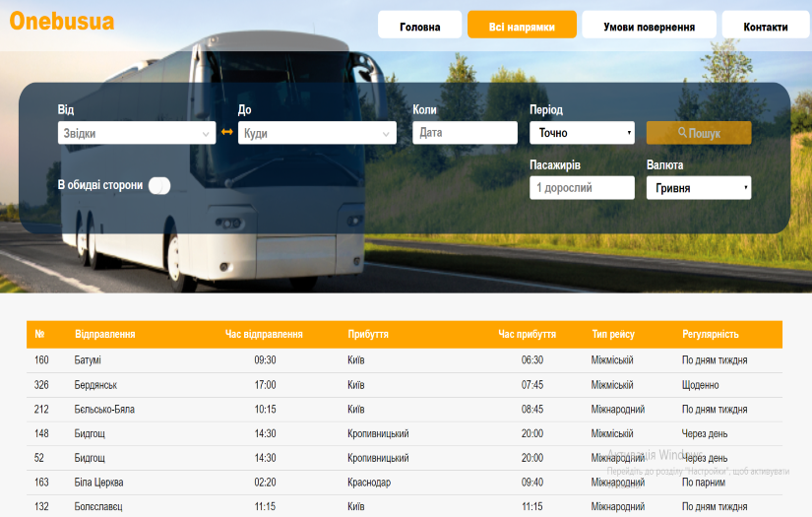Click Бидгощ in route 52 row

pyautogui.click(x=90, y=458)
